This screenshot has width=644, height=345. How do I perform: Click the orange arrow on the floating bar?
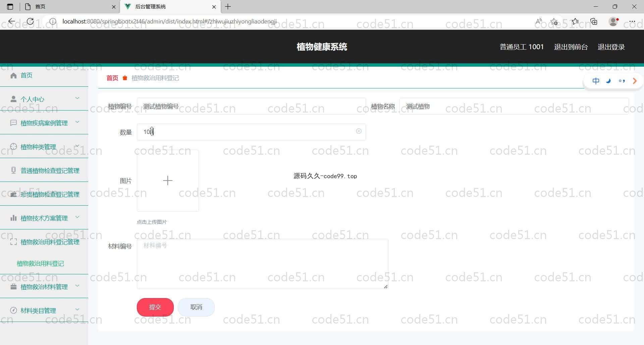click(x=635, y=81)
